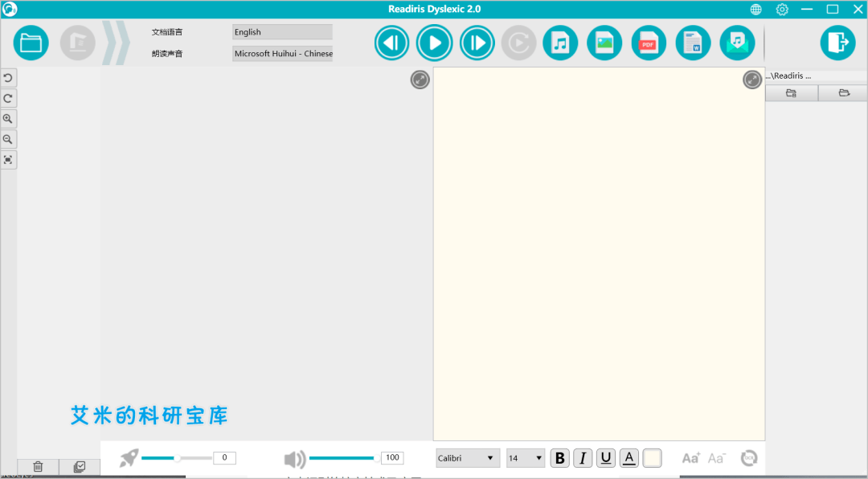
Task: Toggle italic text formatting
Action: [583, 458]
